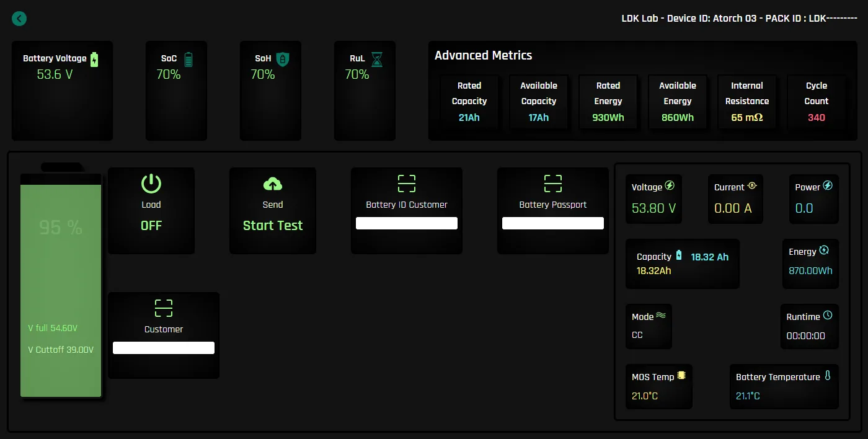Click the Customer scan icon
The image size is (868, 439).
tap(164, 308)
